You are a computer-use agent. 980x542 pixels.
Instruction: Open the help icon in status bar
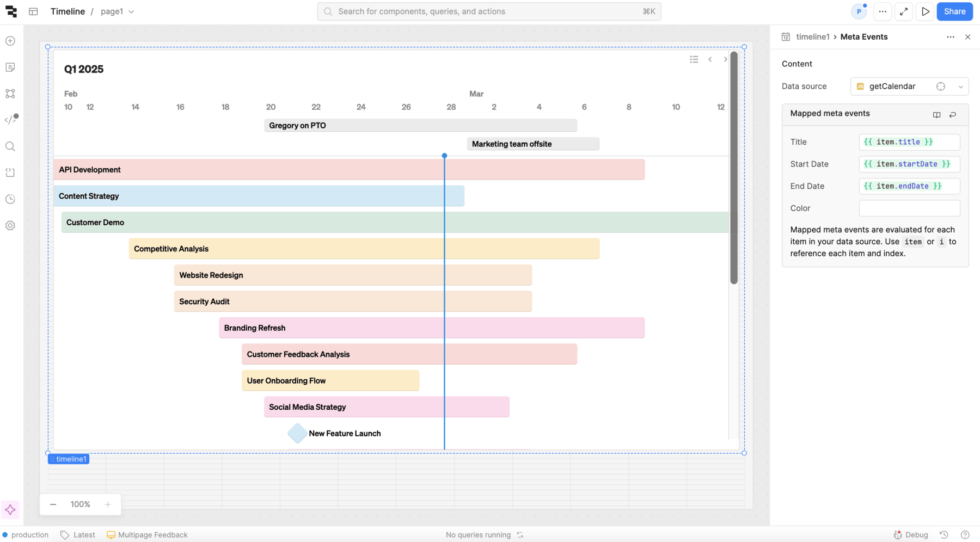tap(965, 535)
